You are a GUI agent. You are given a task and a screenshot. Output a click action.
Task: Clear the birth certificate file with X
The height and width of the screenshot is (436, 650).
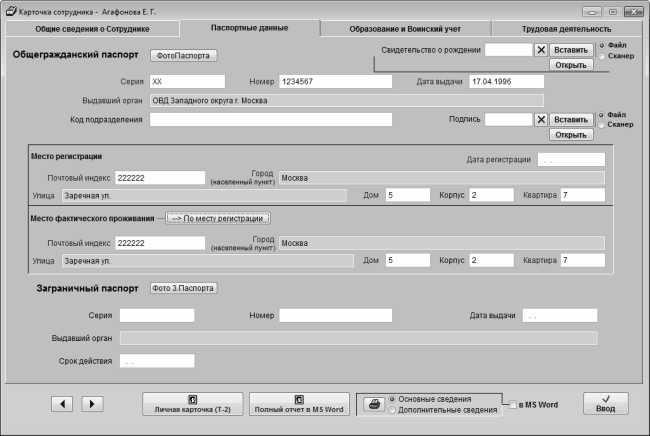[x=541, y=50]
